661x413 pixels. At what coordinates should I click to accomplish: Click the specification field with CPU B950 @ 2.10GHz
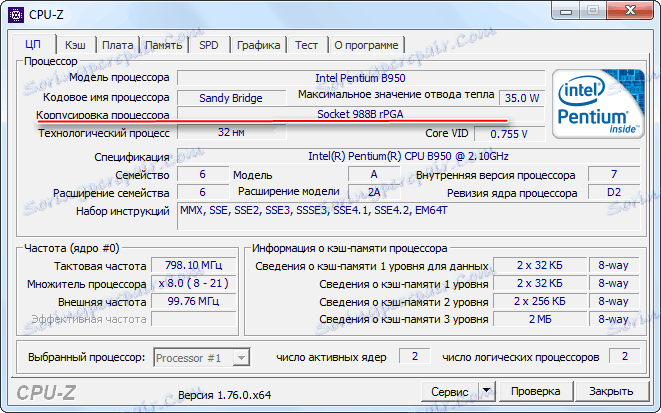click(x=408, y=156)
